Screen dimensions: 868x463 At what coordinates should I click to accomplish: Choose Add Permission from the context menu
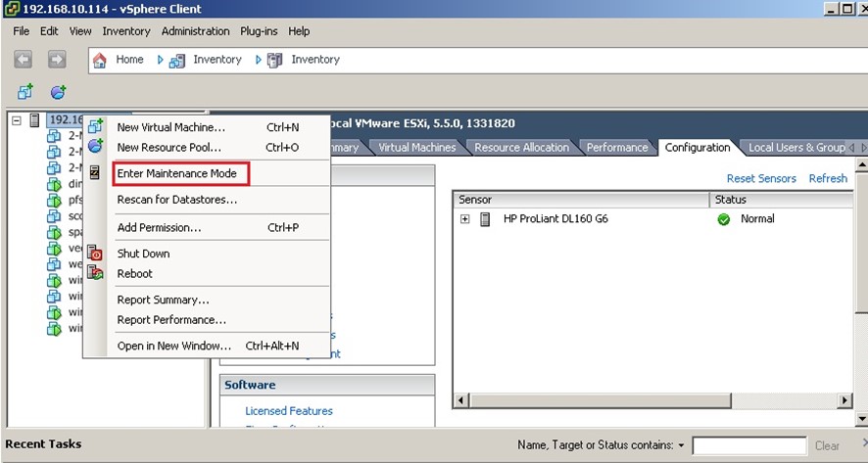click(x=207, y=227)
